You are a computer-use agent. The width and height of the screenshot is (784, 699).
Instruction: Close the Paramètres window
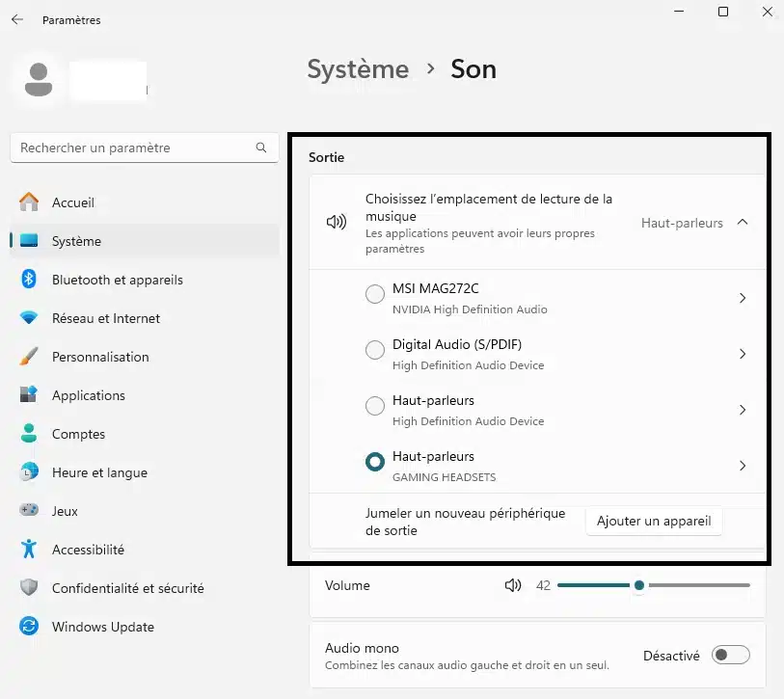point(768,11)
